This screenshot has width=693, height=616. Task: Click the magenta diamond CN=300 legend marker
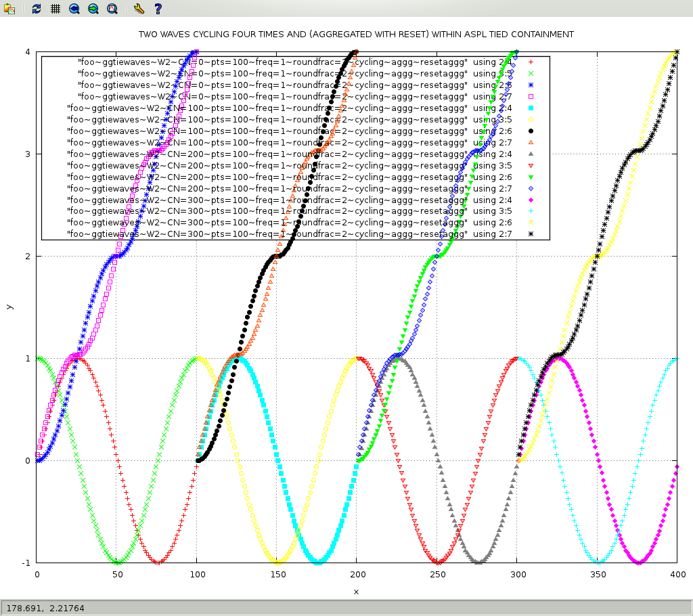[531, 200]
